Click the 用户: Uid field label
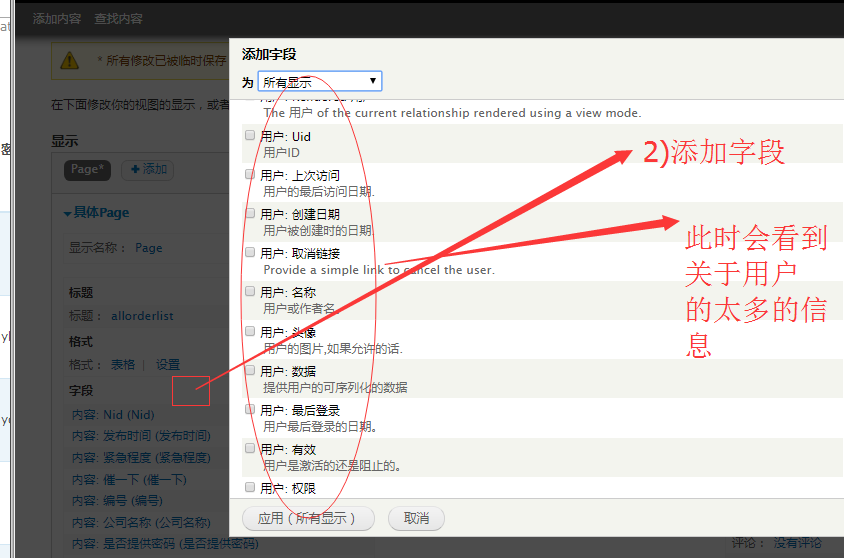The height and width of the screenshot is (558, 844). tap(286, 137)
